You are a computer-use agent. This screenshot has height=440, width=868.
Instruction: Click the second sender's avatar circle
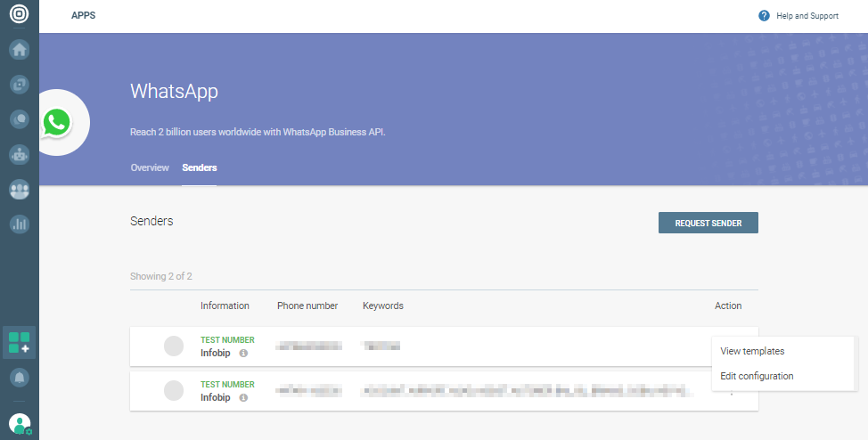pyautogui.click(x=174, y=391)
